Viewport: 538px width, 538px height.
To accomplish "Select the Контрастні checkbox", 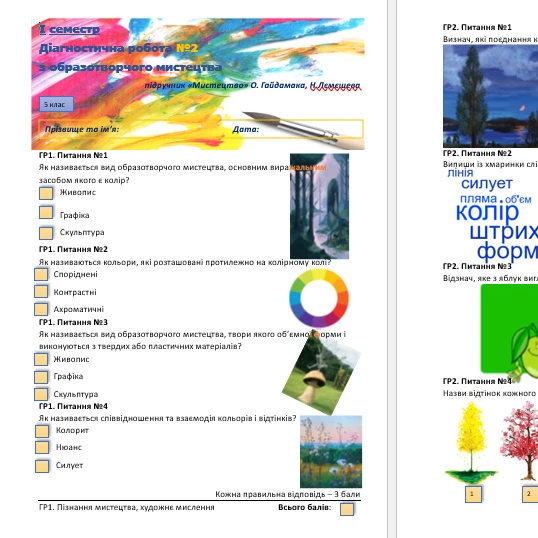I will point(41,292).
